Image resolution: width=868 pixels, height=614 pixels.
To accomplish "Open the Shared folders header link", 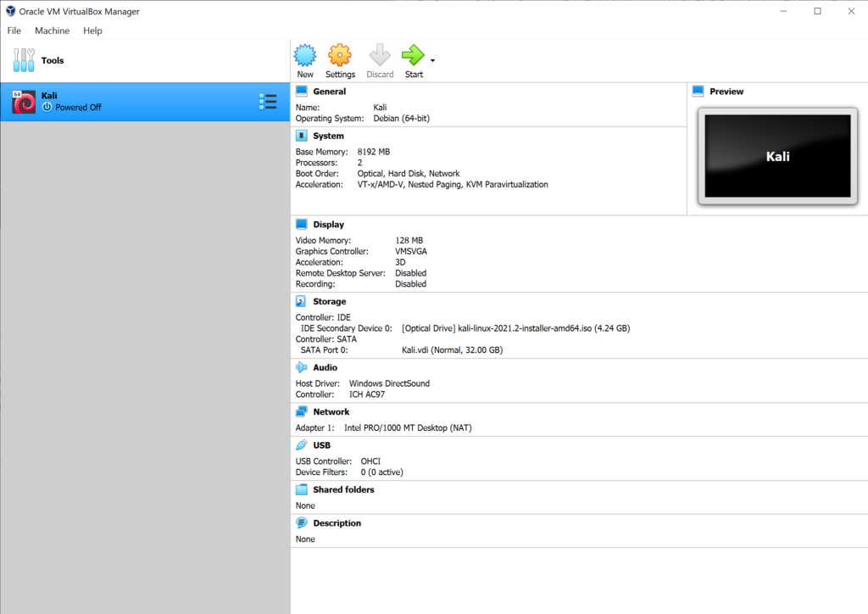I will [x=343, y=489].
